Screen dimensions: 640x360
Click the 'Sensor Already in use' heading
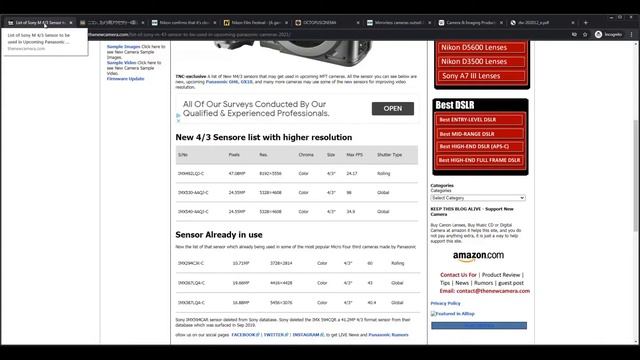coord(219,235)
